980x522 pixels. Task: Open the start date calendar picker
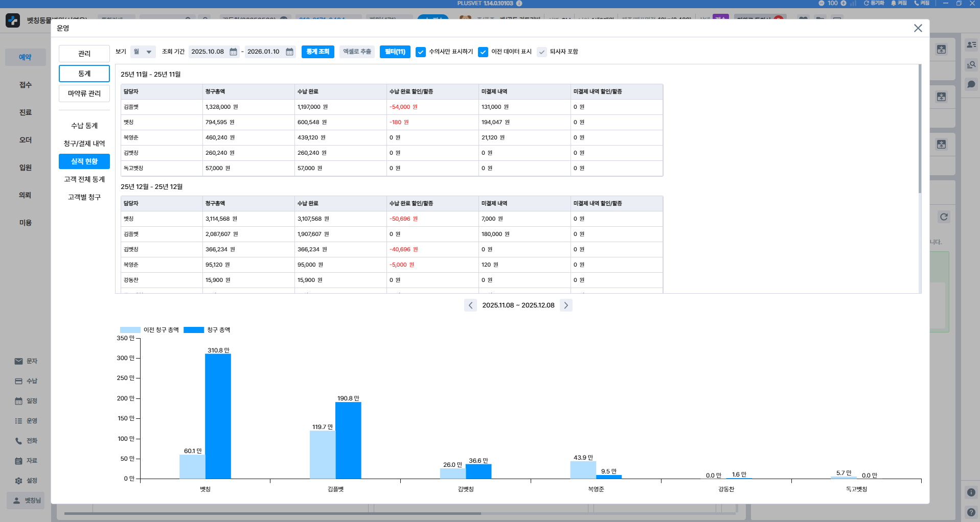pos(233,52)
